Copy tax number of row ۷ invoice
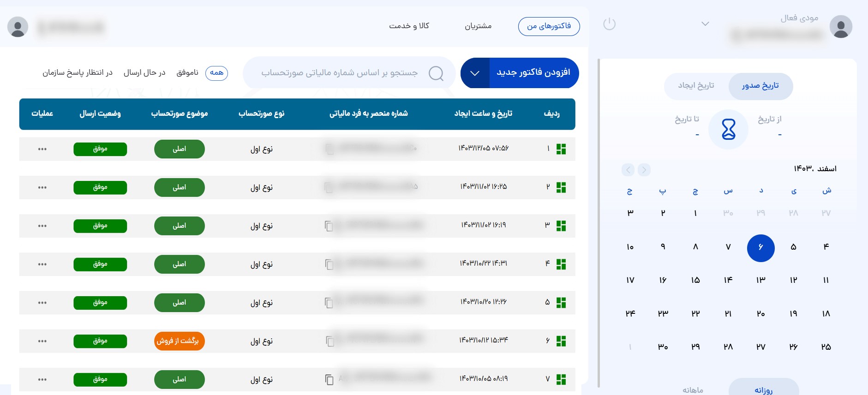Viewport: 868px width, 395px height. 329,379
